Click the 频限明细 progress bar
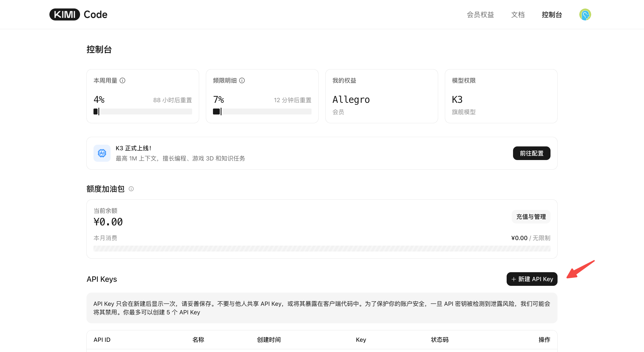The height and width of the screenshot is (352, 644). 262,112
